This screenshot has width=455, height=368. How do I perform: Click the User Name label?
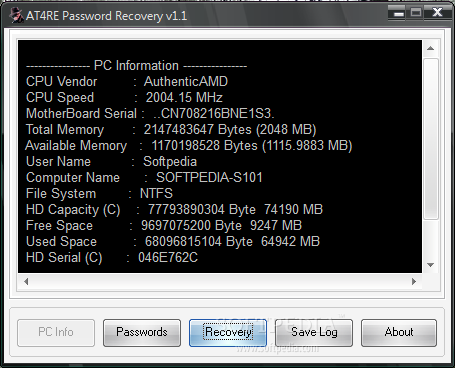(58, 162)
